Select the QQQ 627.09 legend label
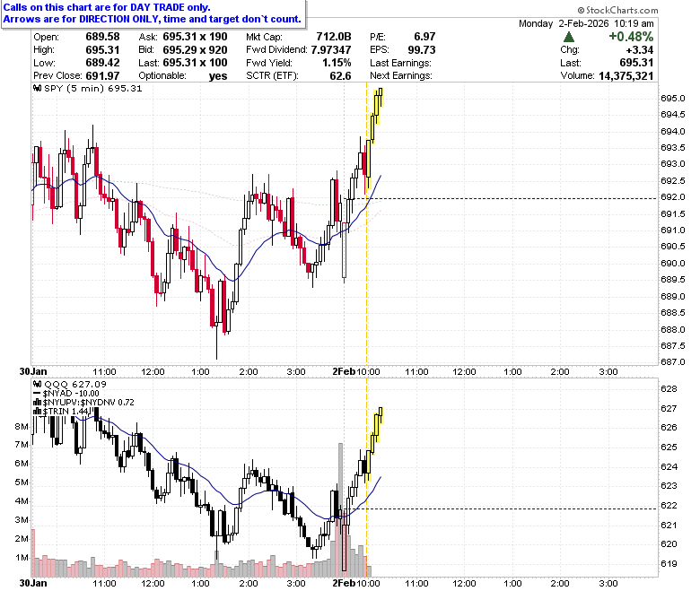 75,384
